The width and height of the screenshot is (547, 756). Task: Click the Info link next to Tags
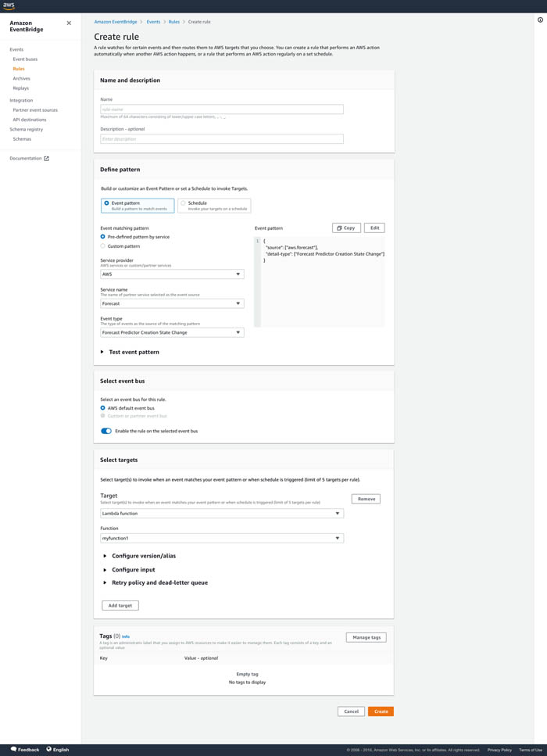point(126,636)
